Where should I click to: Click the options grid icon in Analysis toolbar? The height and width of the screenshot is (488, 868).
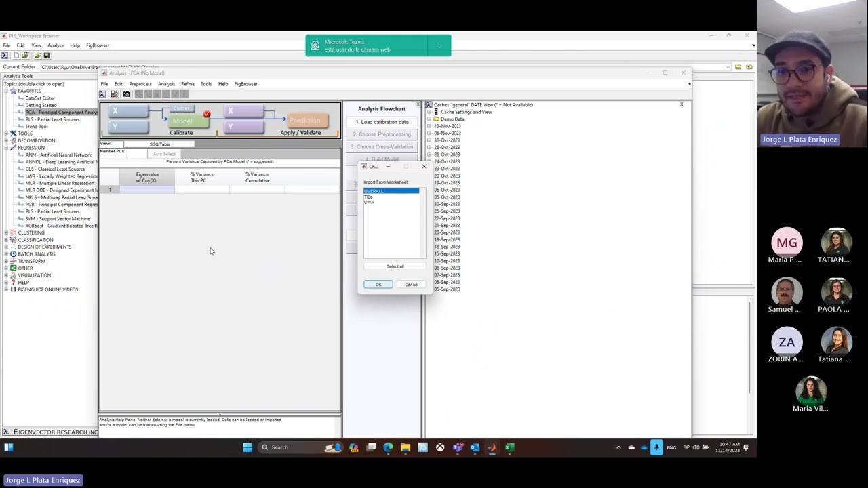(115, 94)
